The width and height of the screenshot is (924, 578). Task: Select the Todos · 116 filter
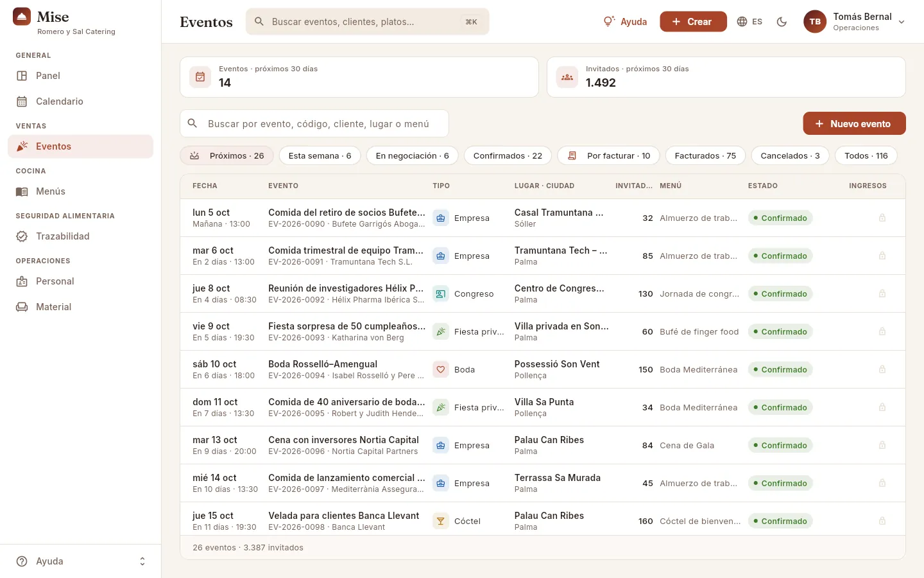point(866,155)
